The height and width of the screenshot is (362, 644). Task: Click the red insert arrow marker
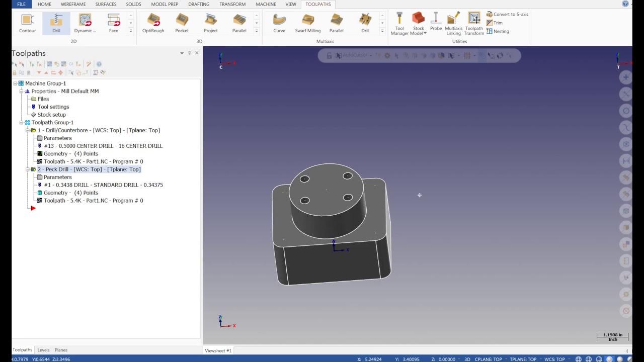click(x=33, y=208)
